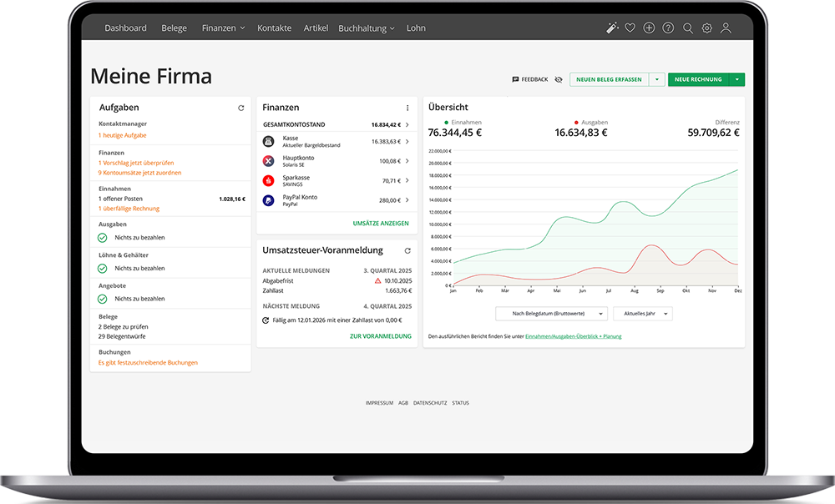
Task: Toggle the Ausgaben series in chart legend
Action: [x=591, y=122]
